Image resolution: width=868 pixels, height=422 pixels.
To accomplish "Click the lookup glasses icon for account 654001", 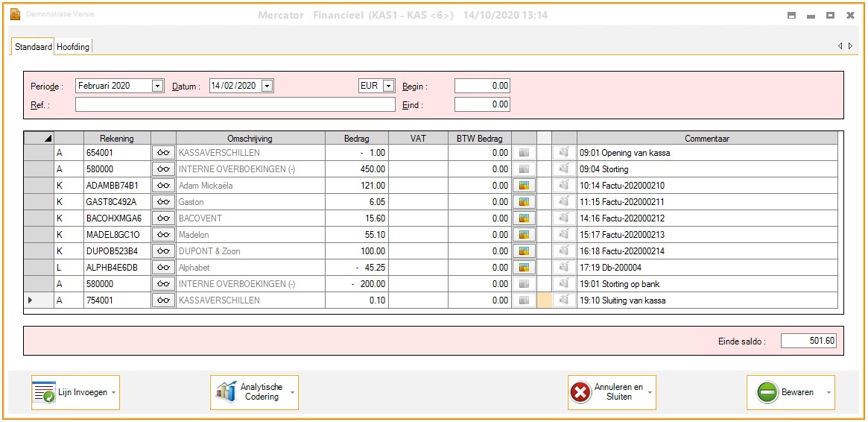I will pyautogui.click(x=163, y=153).
